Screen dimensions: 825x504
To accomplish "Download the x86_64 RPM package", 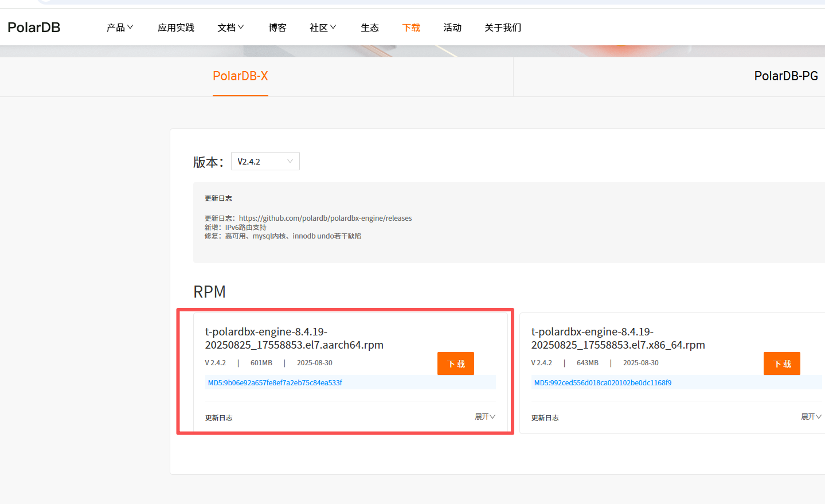I will coord(782,364).
